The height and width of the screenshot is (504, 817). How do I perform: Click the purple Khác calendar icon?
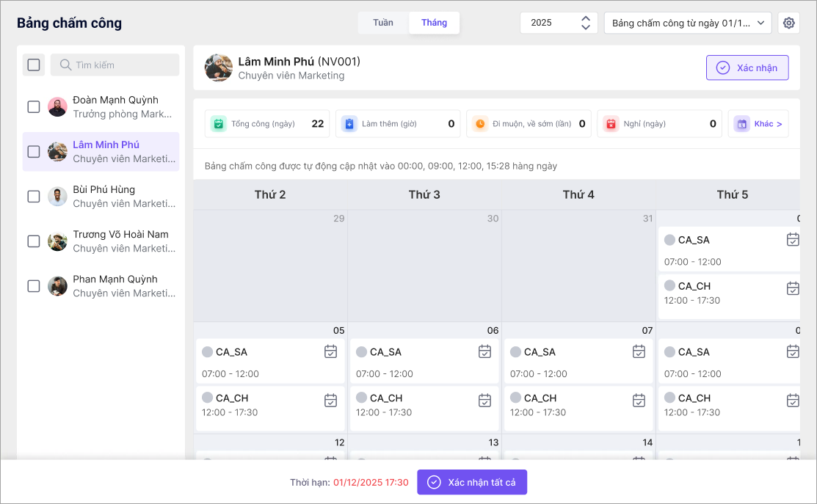(x=742, y=124)
